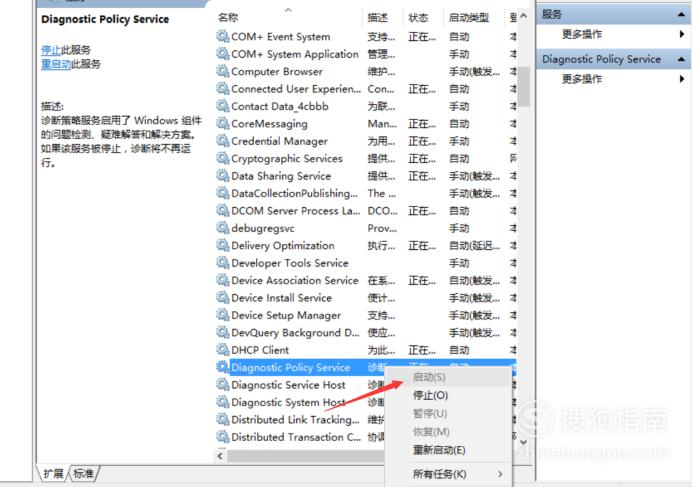The height and width of the screenshot is (487, 692).
Task: Click the 停止 link to stop this service
Action: pyautogui.click(x=51, y=50)
